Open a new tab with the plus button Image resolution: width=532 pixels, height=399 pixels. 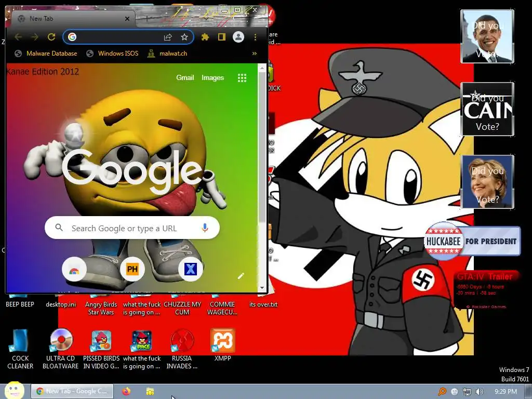pyautogui.click(x=147, y=19)
